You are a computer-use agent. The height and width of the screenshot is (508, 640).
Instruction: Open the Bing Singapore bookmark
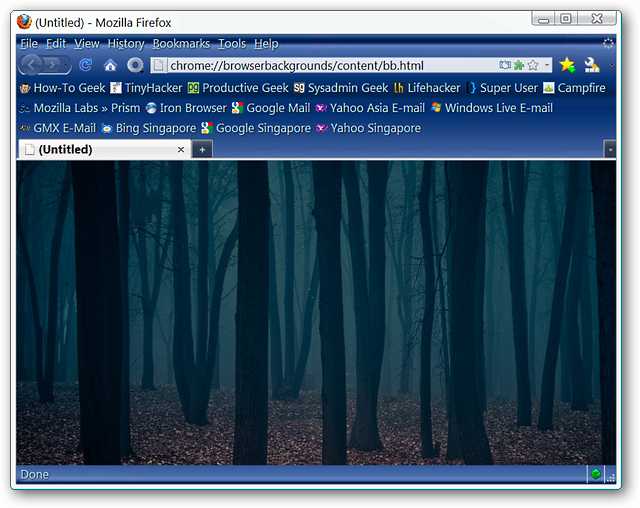click(149, 128)
